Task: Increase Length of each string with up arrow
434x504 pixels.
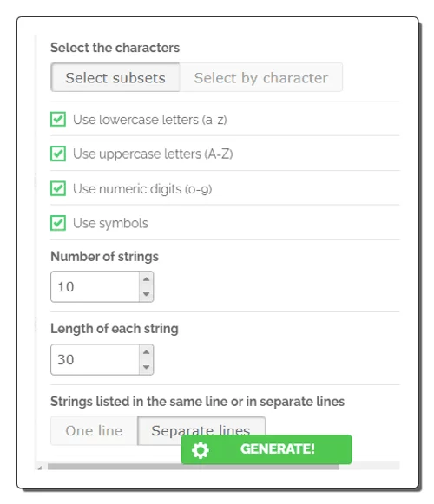Action: coord(147,352)
